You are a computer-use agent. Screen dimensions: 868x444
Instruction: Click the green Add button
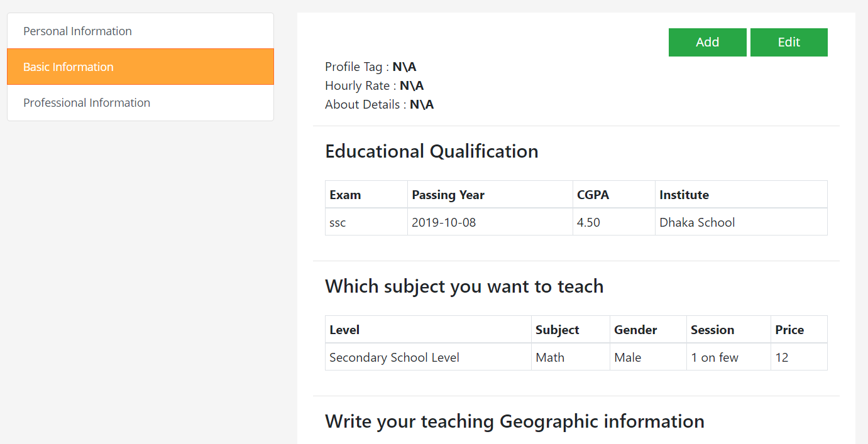tap(707, 42)
